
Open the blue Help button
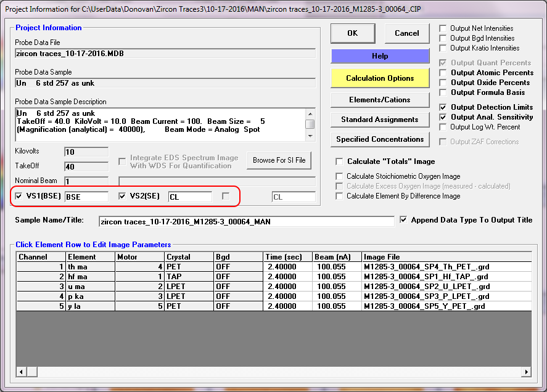click(380, 56)
